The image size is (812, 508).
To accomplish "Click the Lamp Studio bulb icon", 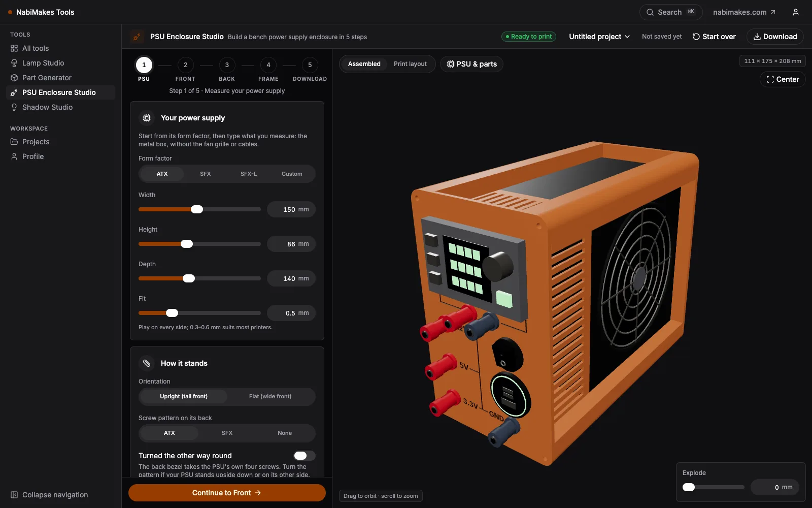I will 14,63.
